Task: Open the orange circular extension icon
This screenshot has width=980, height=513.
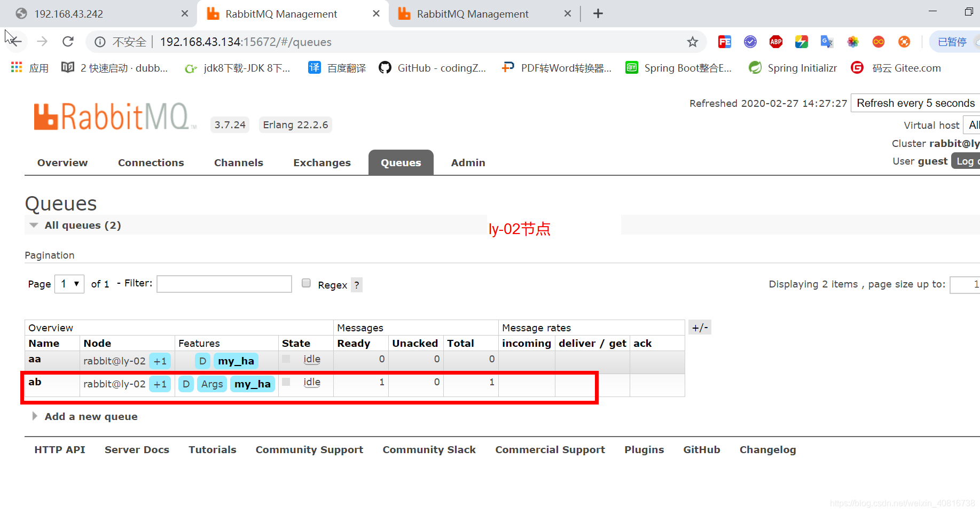Action: point(904,42)
